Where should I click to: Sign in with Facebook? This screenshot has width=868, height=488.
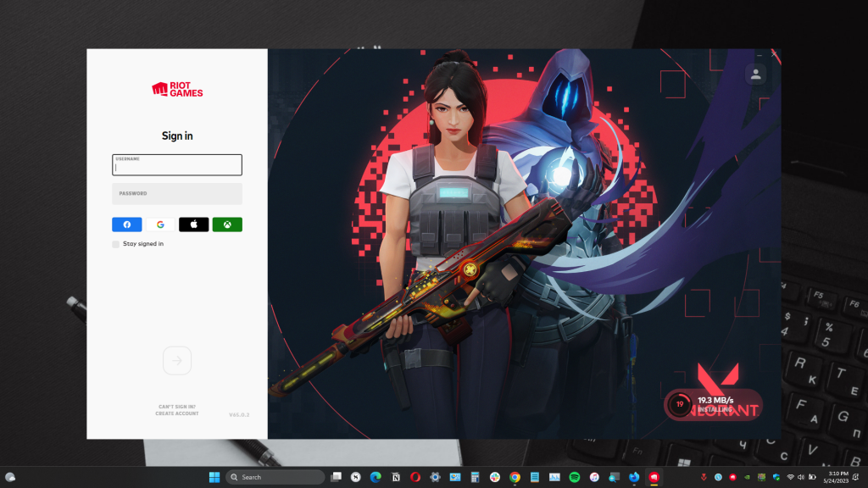tap(127, 225)
